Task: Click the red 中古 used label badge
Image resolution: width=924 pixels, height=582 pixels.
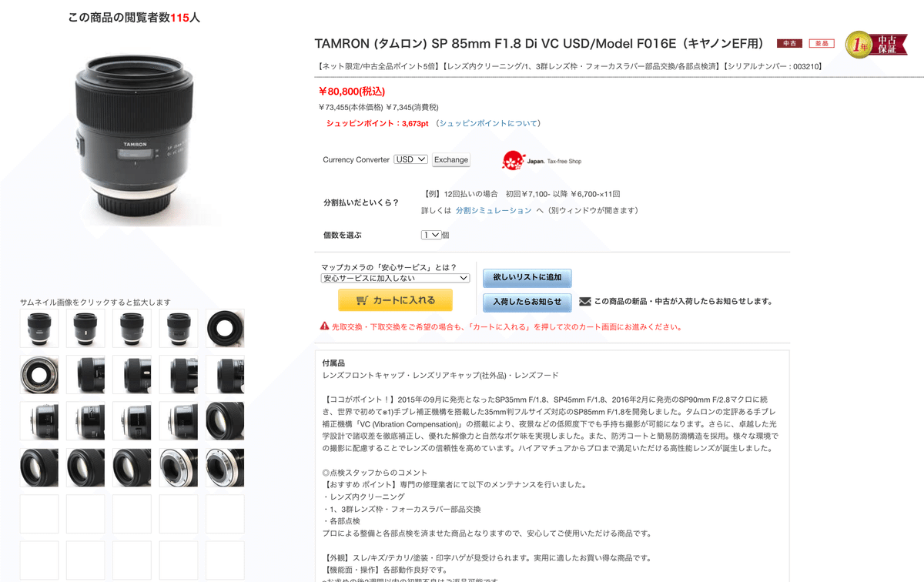Action: click(789, 44)
